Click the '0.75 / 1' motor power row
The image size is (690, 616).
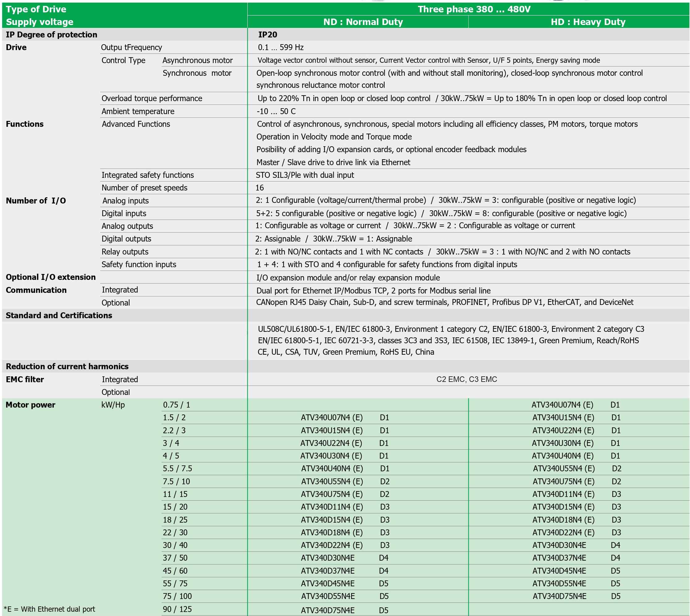[x=176, y=405]
